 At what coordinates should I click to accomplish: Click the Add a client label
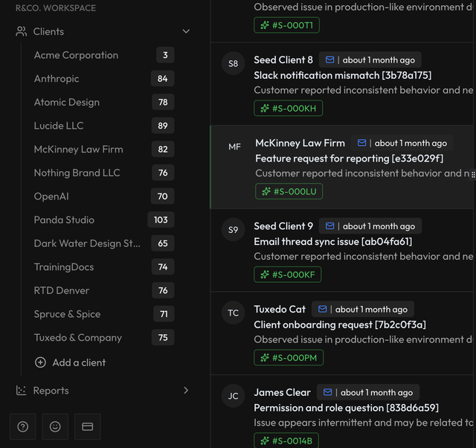pos(79,362)
